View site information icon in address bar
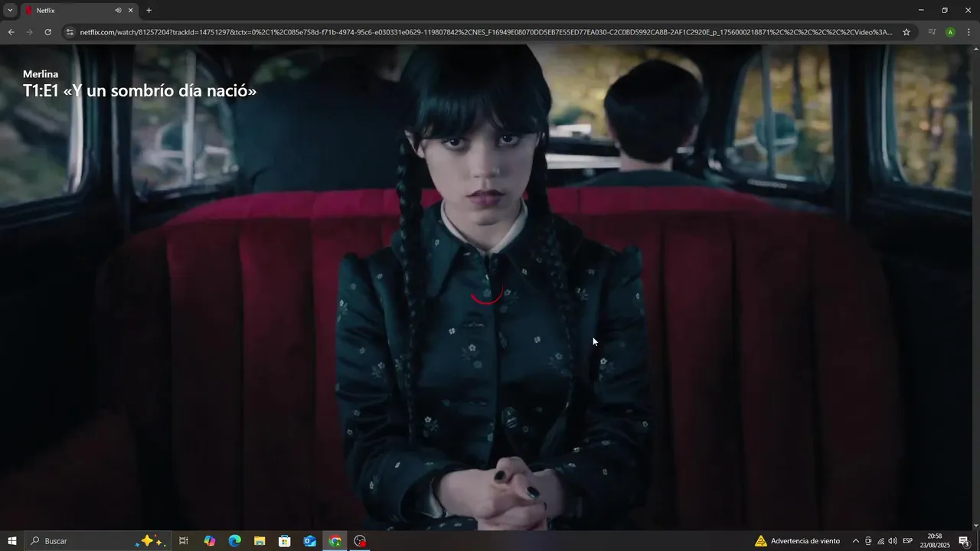Viewport: 980px width, 551px height. [70, 32]
